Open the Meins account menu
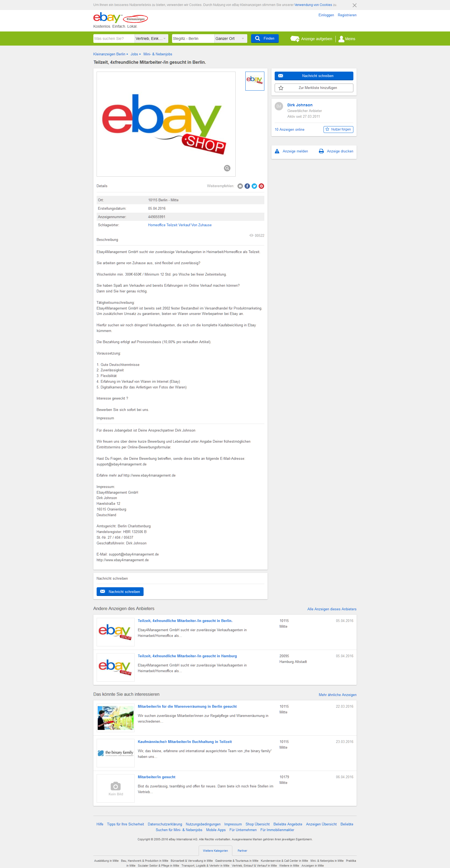Screen dimensions: 450x868 pos(347,39)
